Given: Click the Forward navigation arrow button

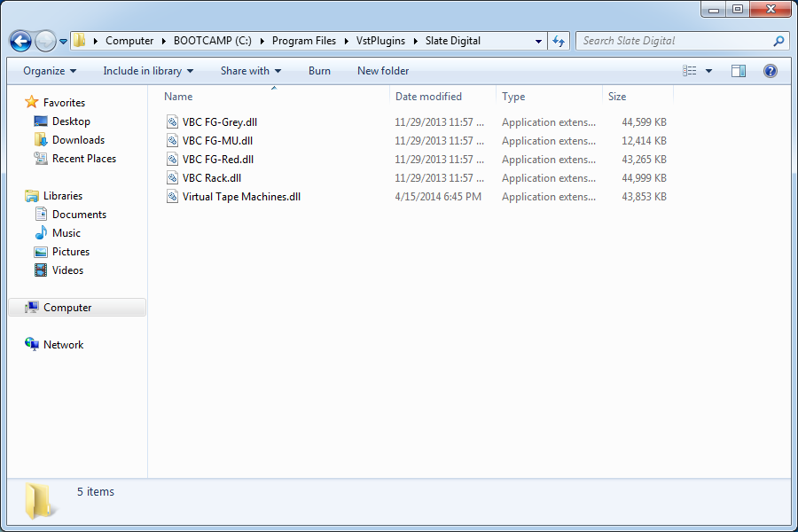Looking at the screenshot, I should [45, 42].
